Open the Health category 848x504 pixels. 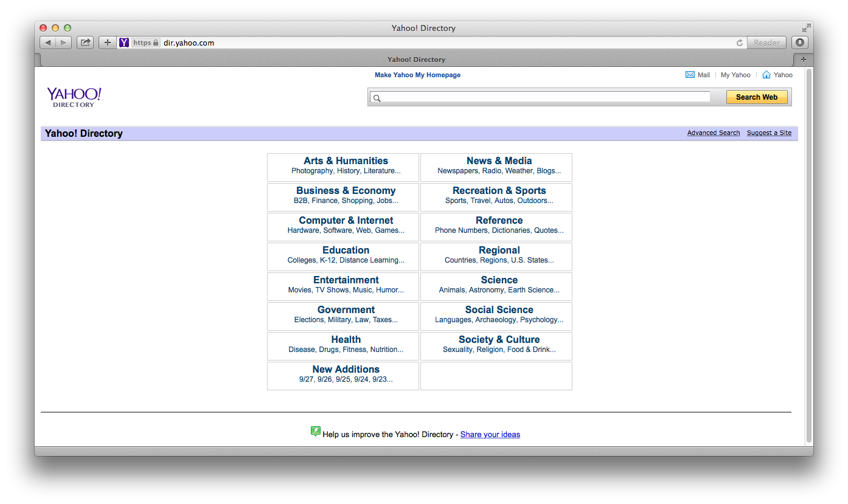[346, 339]
